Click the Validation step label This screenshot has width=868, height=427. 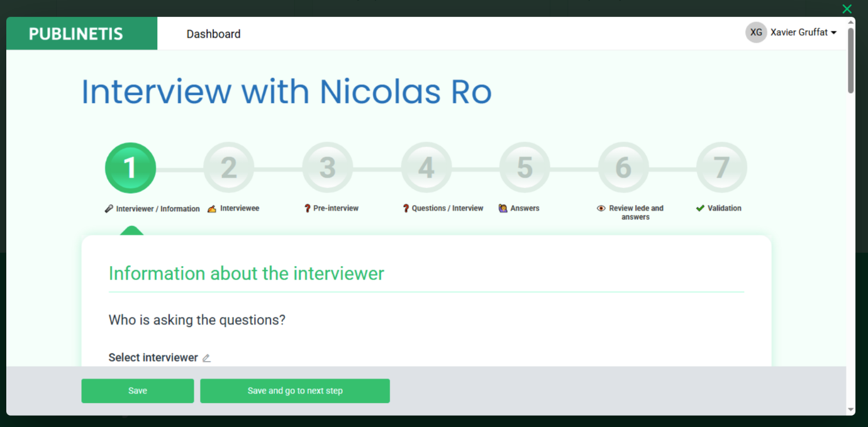click(x=725, y=208)
